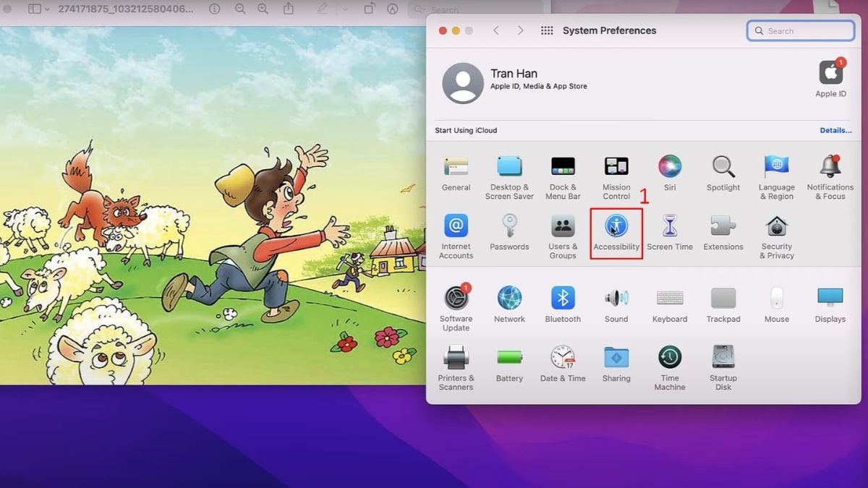Open Notifications & Focus preferences
This screenshot has width=868, height=488.
click(x=830, y=178)
